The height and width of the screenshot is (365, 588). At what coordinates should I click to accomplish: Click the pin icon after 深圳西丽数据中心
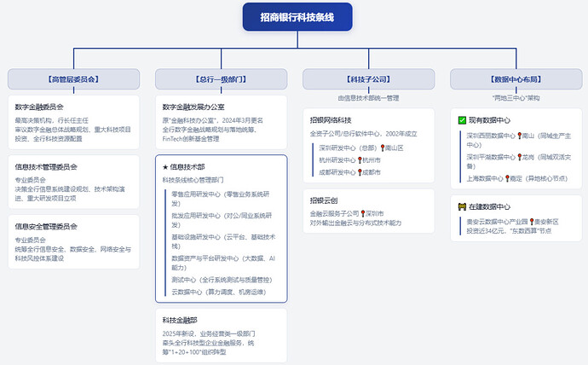pyautogui.click(x=519, y=136)
